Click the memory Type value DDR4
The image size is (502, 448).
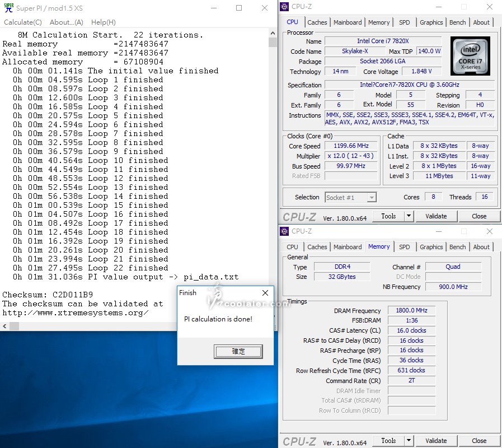click(x=342, y=267)
